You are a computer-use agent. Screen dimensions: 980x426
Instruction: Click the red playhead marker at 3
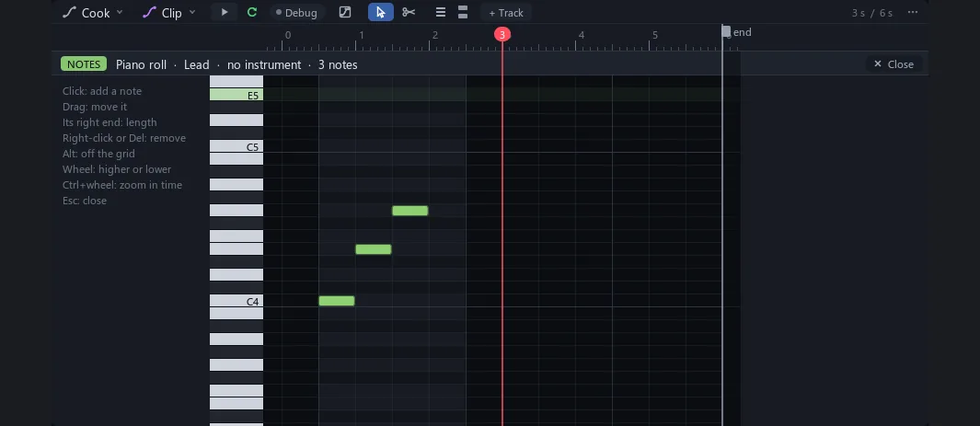point(502,34)
